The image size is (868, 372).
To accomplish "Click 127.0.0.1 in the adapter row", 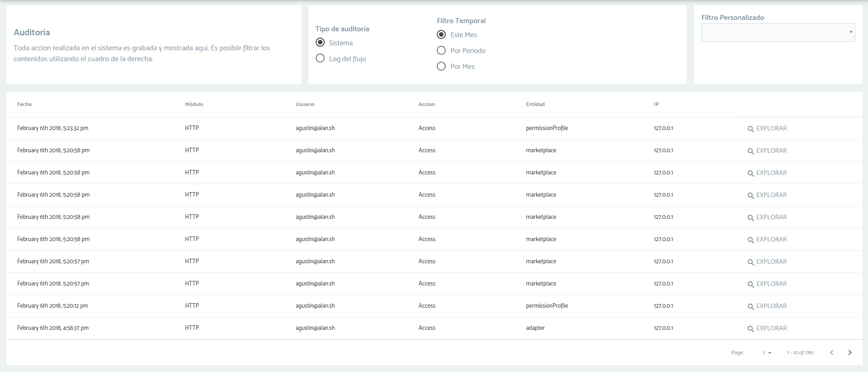I will [x=663, y=329].
